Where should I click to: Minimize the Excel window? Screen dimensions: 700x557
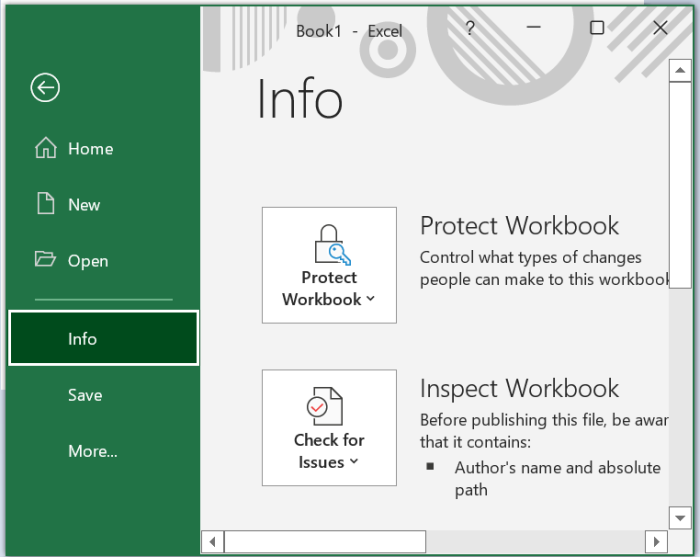click(533, 28)
